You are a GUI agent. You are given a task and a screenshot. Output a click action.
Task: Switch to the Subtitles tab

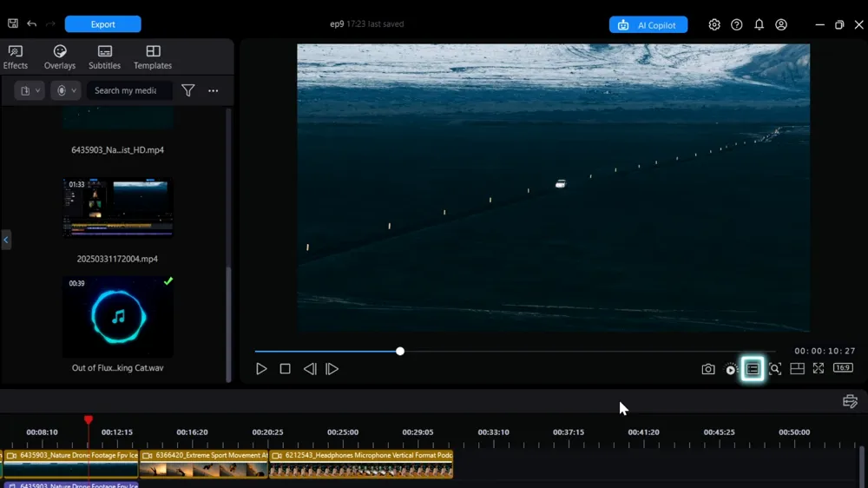pos(105,57)
